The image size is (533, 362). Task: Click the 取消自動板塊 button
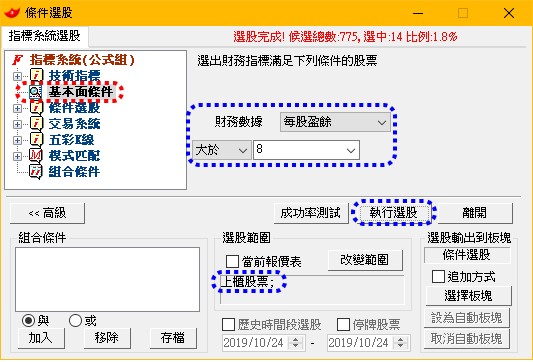coord(467,339)
